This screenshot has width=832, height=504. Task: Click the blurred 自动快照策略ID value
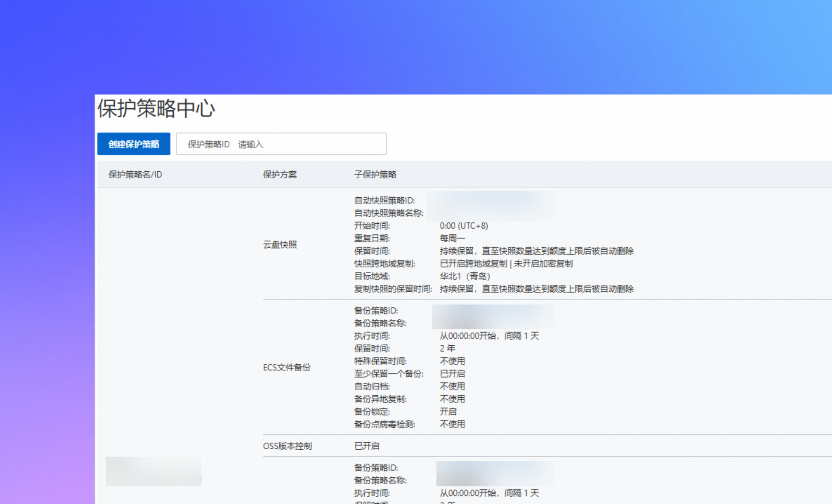(x=492, y=201)
